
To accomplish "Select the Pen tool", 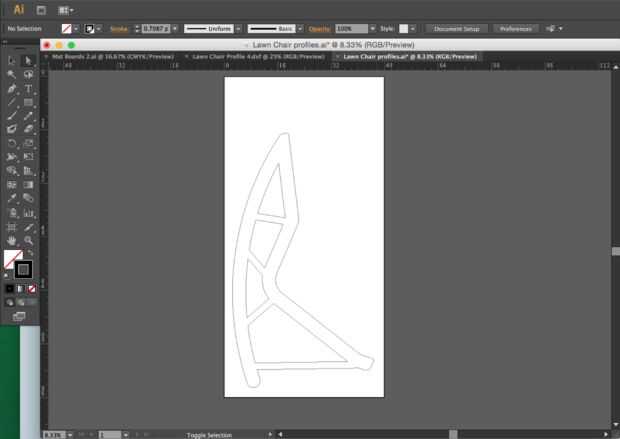I will [12, 89].
